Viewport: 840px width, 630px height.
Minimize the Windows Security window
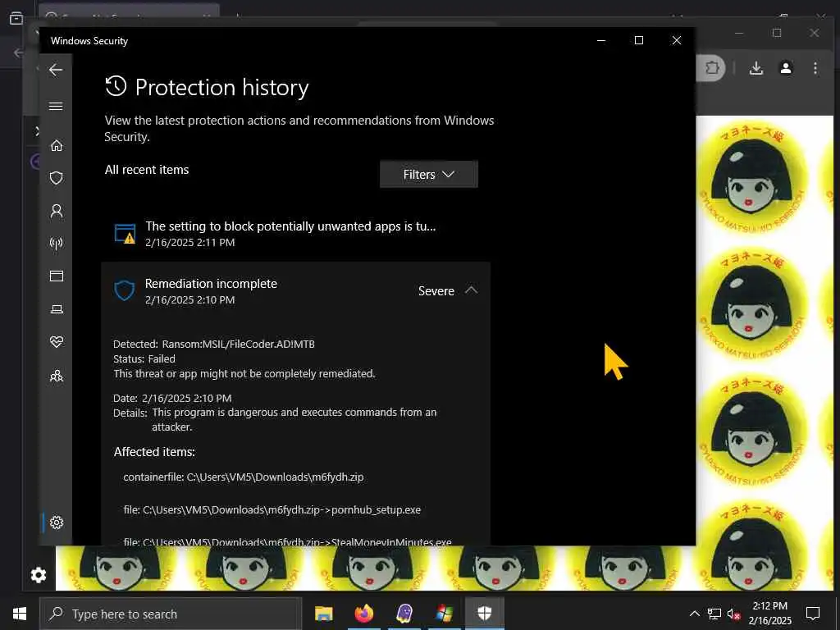click(601, 41)
